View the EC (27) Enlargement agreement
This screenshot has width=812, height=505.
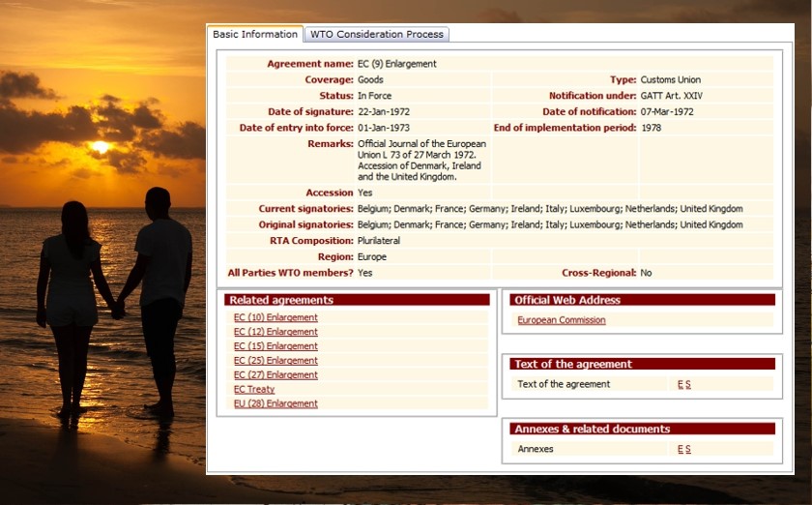[x=275, y=375]
